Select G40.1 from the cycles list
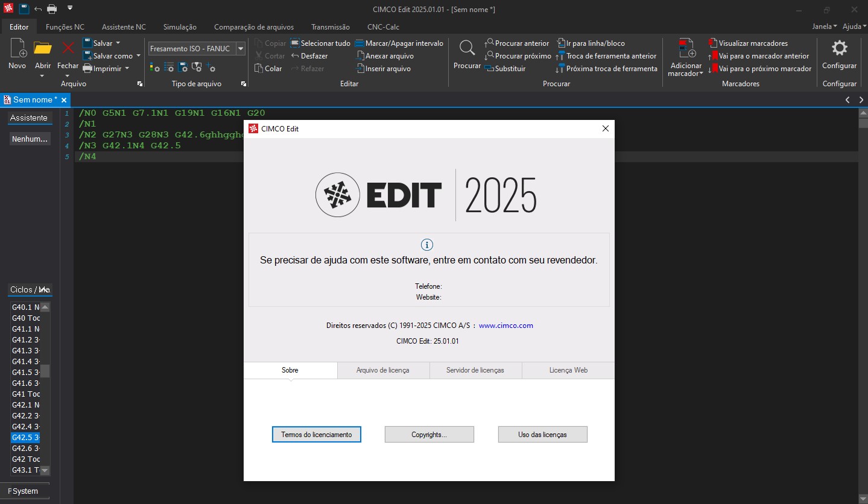This screenshot has width=868, height=504. tap(25, 307)
